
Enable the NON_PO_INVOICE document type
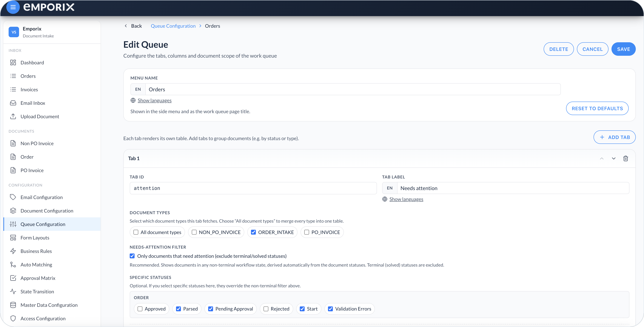(x=194, y=232)
